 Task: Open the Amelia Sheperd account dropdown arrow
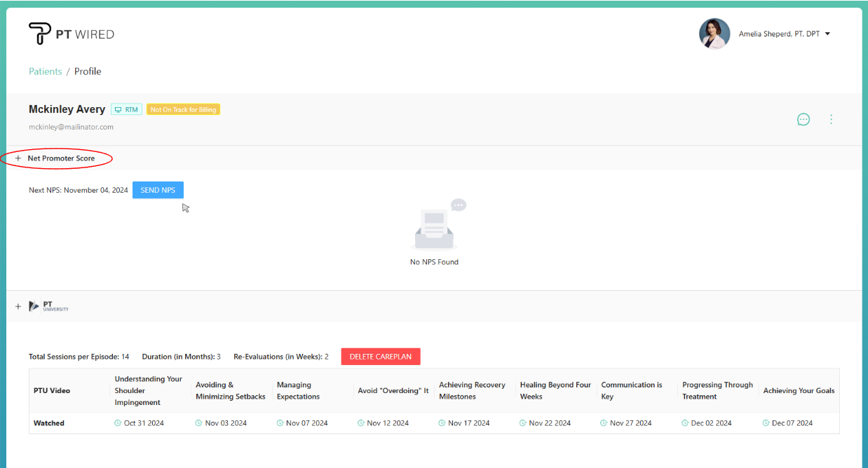[827, 34]
